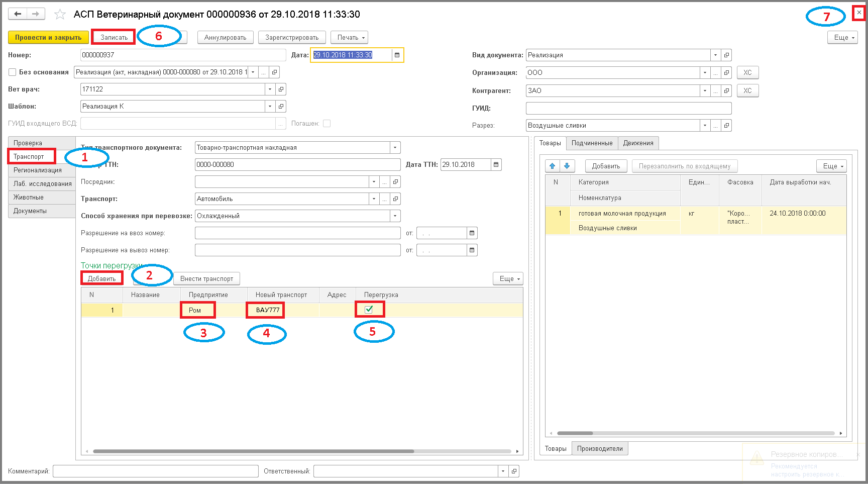Toggle the Погашен checkbox

tap(327, 124)
